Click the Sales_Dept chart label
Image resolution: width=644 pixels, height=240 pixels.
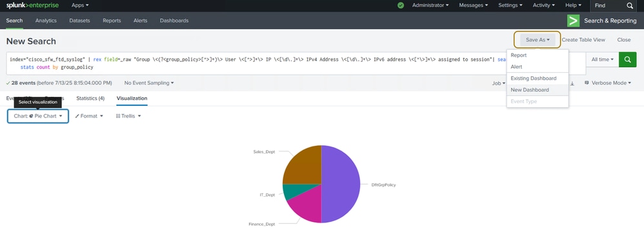point(264,152)
